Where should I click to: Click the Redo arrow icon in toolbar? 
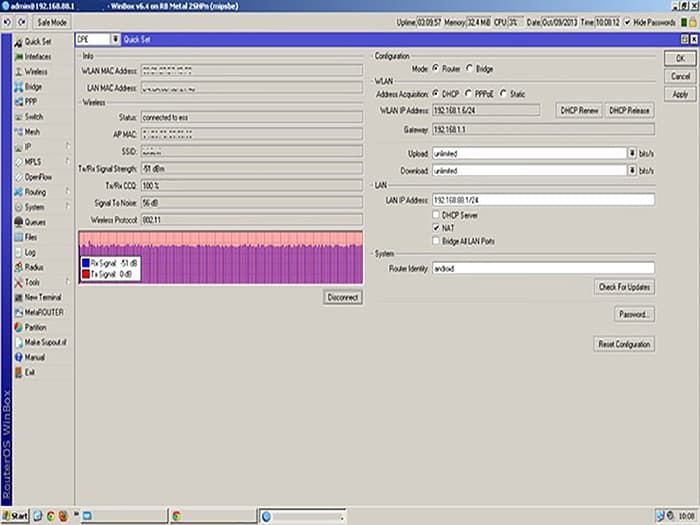22,22
